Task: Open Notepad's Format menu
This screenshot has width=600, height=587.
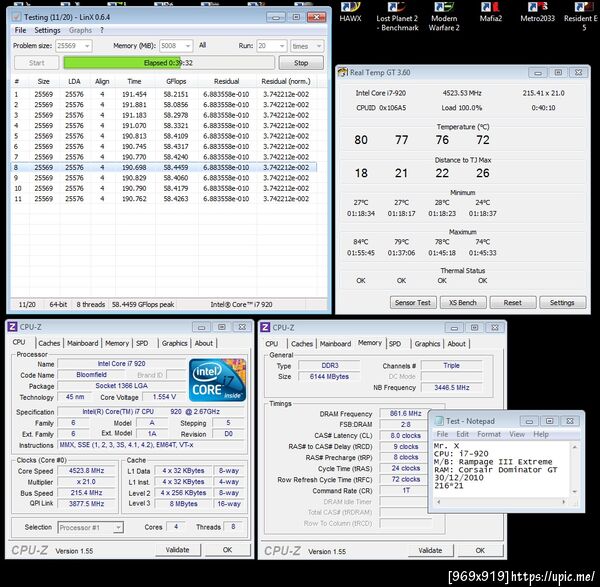Action: click(489, 434)
